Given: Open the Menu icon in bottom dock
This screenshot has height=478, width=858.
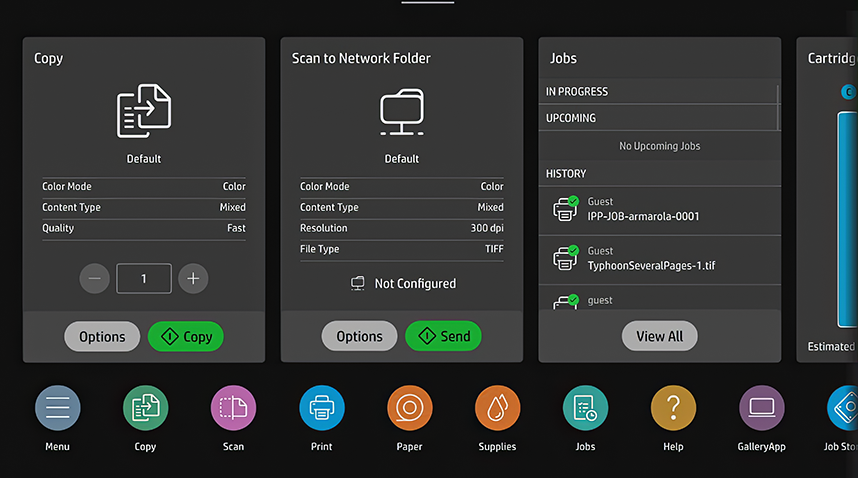Looking at the screenshot, I should coord(57,408).
